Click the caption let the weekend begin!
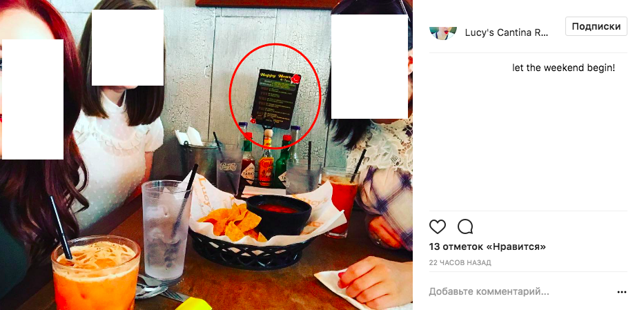 click(x=563, y=68)
